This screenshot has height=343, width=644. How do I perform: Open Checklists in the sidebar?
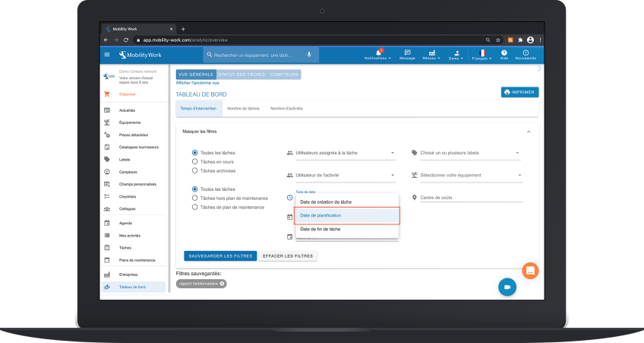128,196
